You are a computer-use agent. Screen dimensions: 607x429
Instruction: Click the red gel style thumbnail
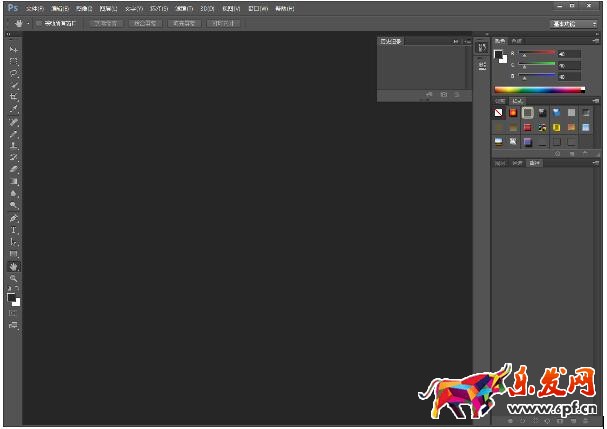coord(527,128)
